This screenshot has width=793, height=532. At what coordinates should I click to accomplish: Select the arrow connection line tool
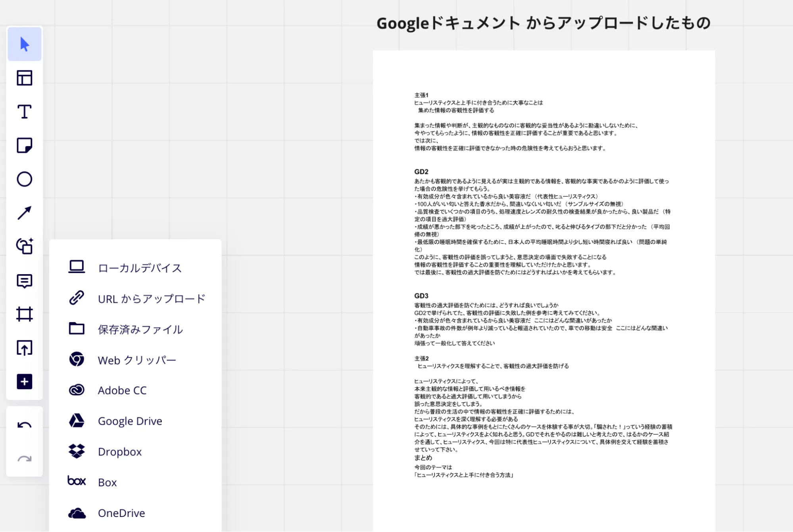[x=25, y=213]
